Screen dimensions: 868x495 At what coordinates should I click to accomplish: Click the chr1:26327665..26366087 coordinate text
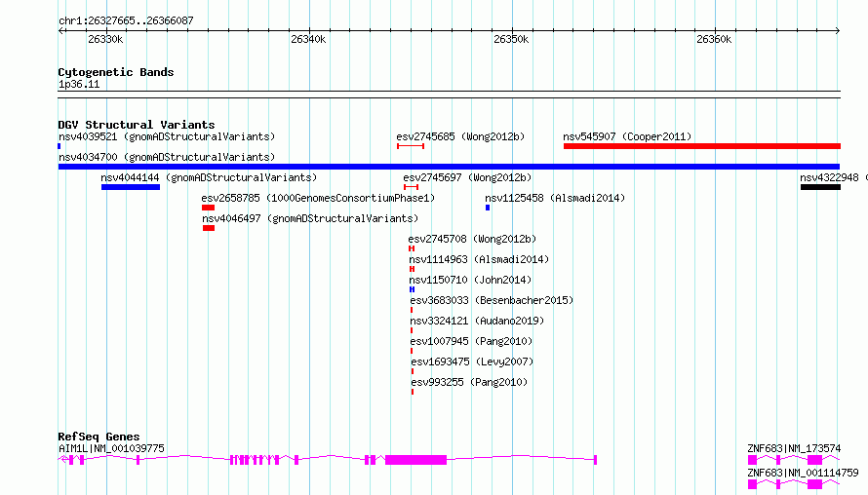(x=126, y=20)
